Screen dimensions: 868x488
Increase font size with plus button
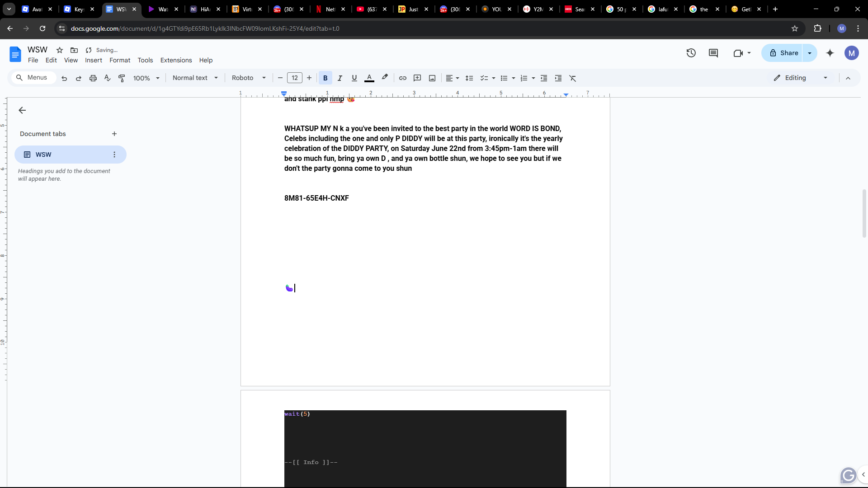[x=309, y=78]
